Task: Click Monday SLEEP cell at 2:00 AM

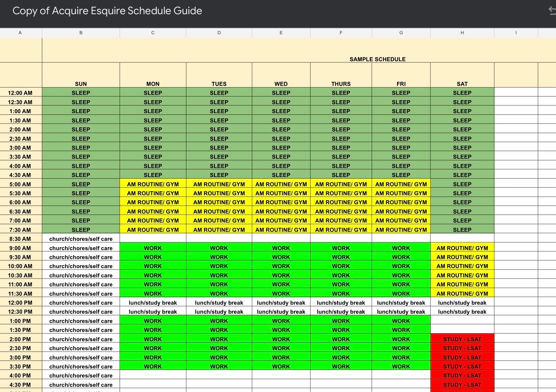Action: click(153, 129)
